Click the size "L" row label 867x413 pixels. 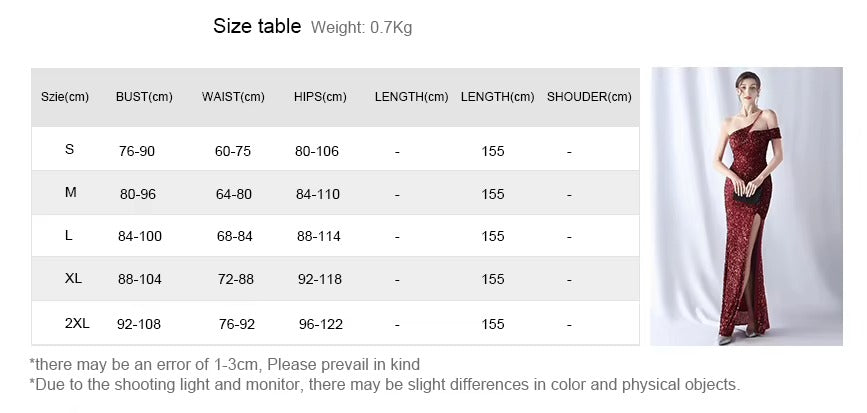[69, 235]
